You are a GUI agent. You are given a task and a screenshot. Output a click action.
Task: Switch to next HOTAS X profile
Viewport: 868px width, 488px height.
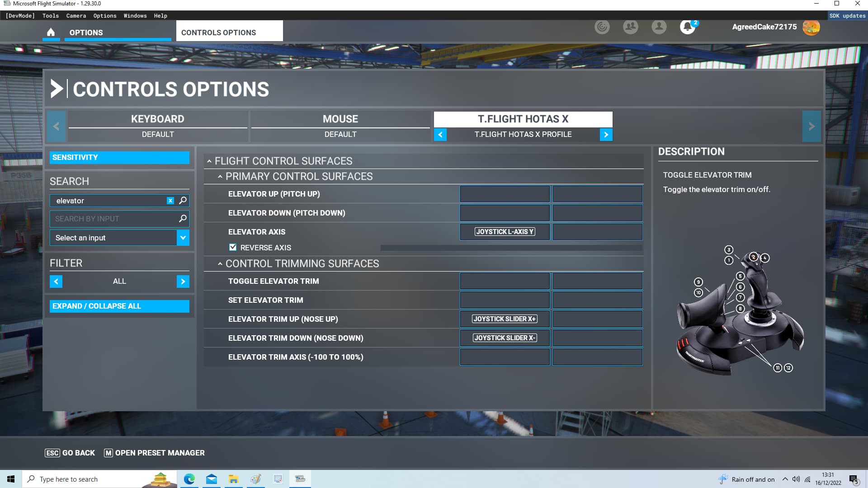tap(606, 135)
